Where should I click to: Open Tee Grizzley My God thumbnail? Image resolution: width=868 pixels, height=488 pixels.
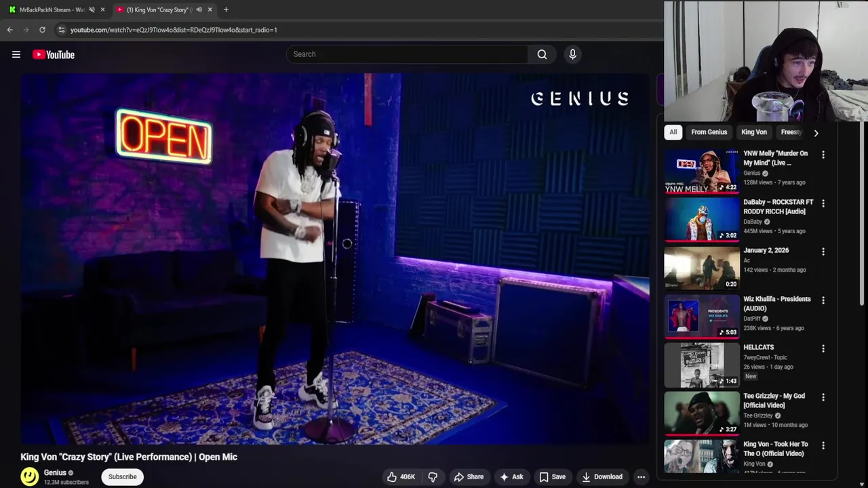702,414
